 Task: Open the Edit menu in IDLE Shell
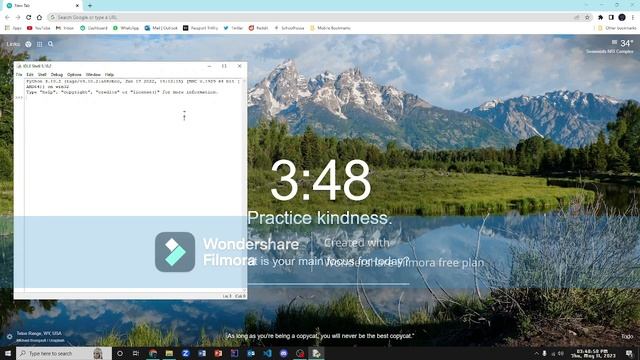tap(30, 75)
